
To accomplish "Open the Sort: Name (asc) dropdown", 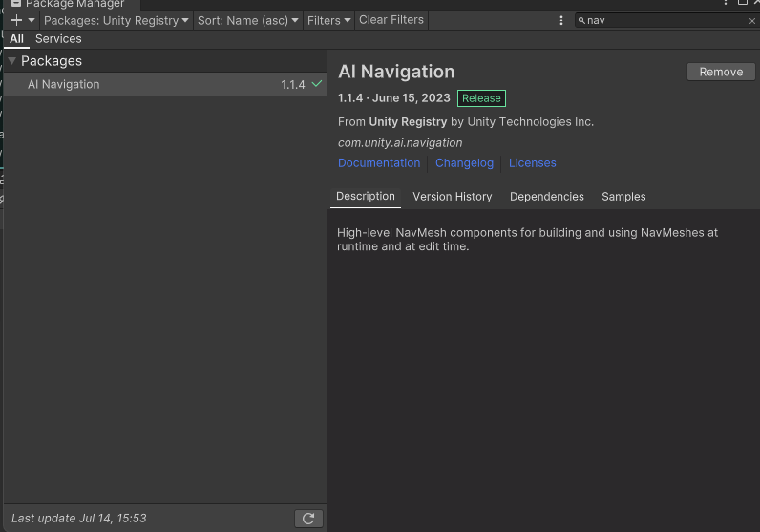I will point(247,20).
